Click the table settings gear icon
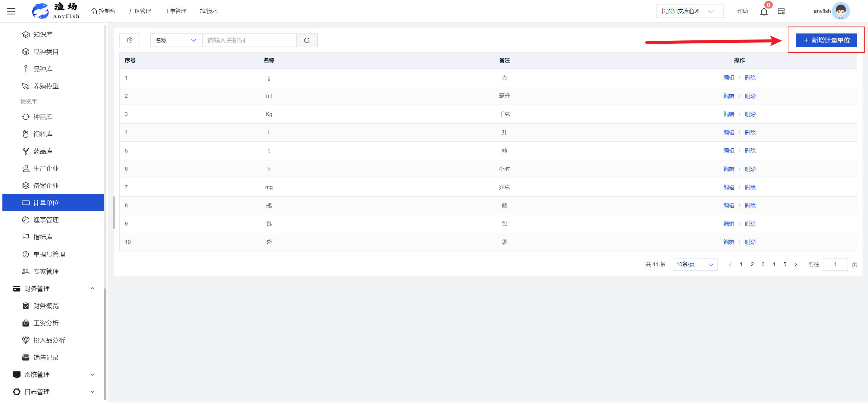Image resolution: width=868 pixels, height=407 pixels. click(130, 40)
